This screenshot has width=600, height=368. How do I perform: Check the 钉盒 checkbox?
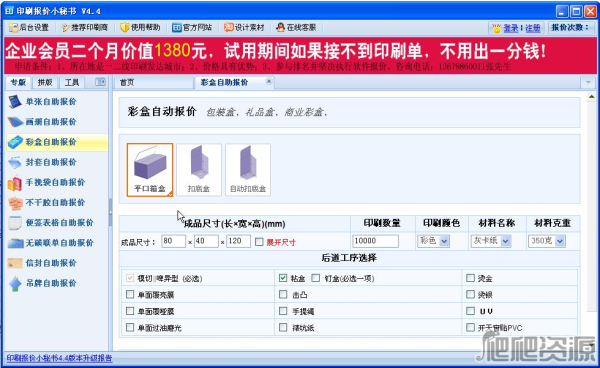click(315, 278)
